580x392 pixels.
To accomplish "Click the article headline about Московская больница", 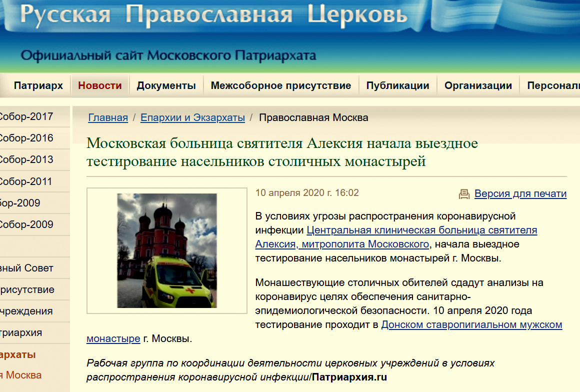I will (x=282, y=152).
